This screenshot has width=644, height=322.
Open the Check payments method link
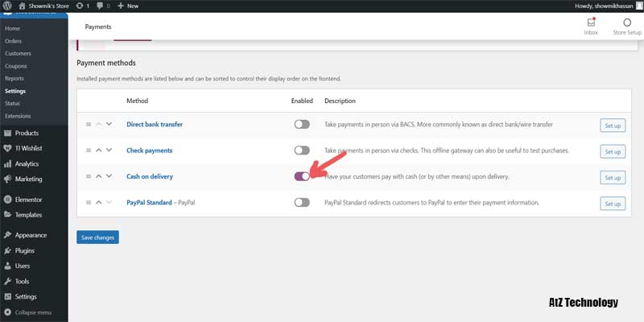[149, 151]
